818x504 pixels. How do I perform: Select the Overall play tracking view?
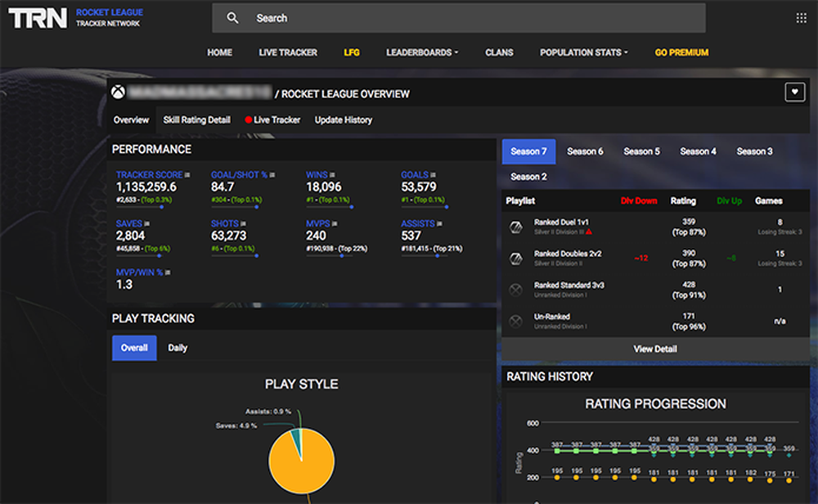coord(133,347)
